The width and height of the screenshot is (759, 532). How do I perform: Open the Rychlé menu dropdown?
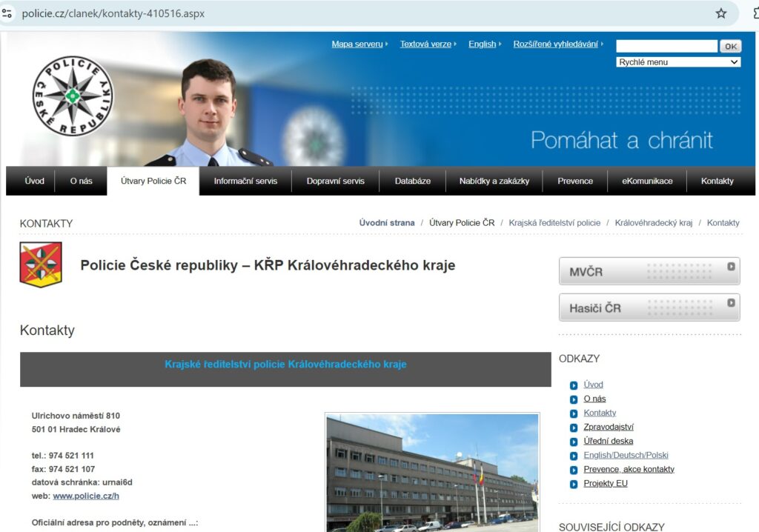tap(678, 62)
